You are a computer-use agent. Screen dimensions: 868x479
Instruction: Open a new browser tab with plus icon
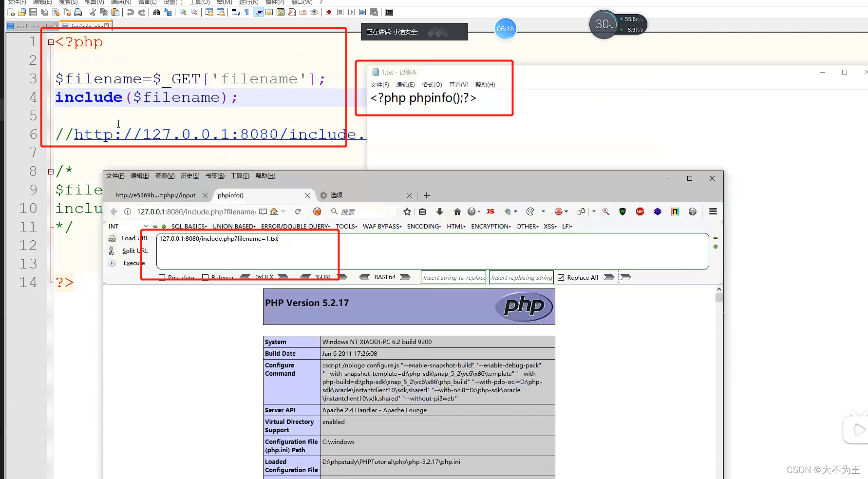click(x=427, y=195)
